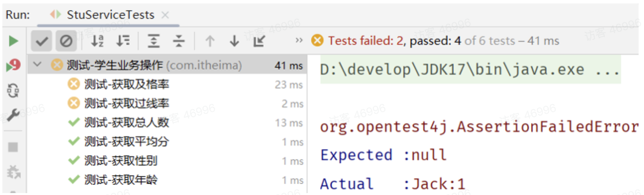Screen dimensions: 644x195
Task: Toggle Show Passed tests checkmark button
Action: (x=41, y=41)
